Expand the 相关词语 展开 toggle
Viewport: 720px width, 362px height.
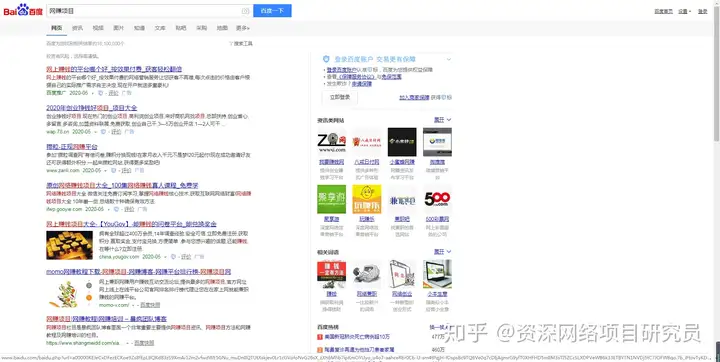pyautogui.click(x=443, y=252)
